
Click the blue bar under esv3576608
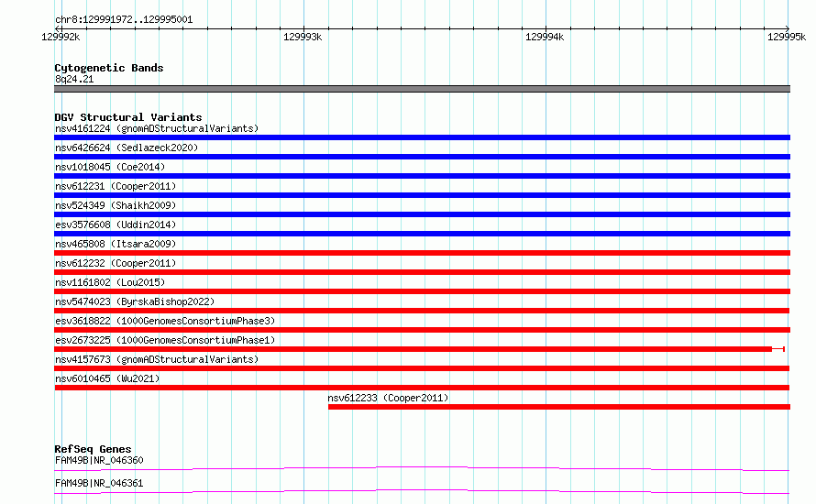422,234
